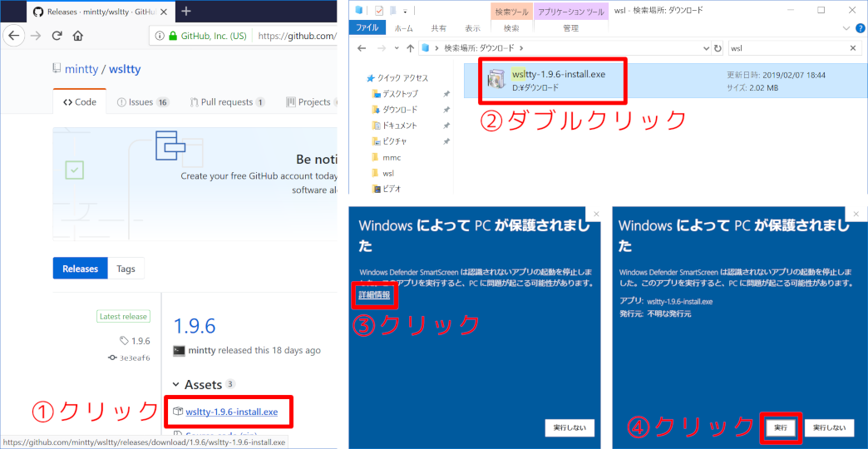Select wsl folder in Explorer sidebar
The height and width of the screenshot is (449, 868).
(383, 173)
